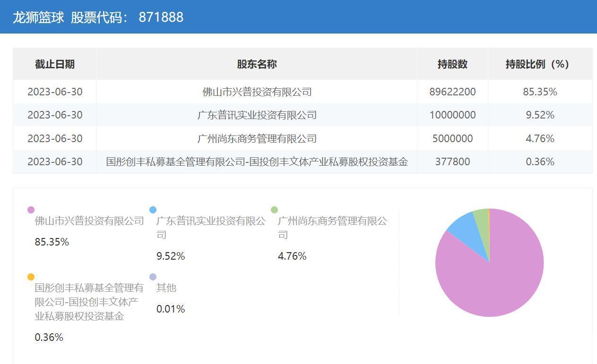Click the share count 89622200

[x=452, y=92]
